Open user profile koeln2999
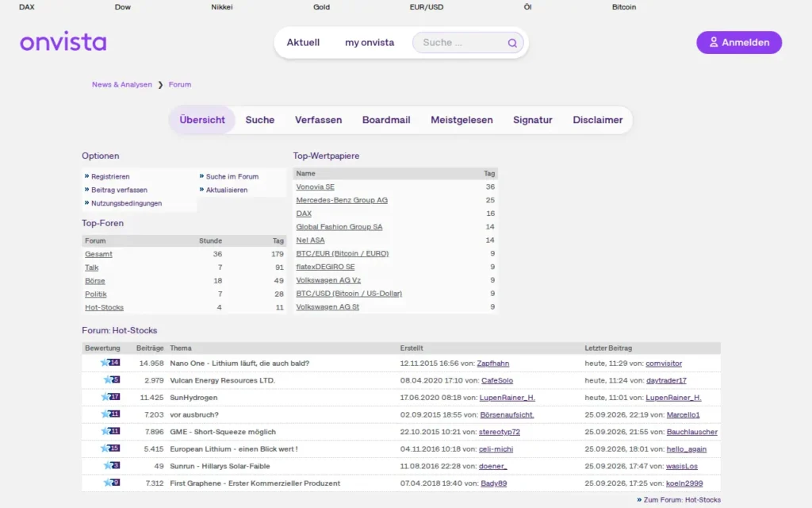The image size is (812, 508). coord(684,483)
